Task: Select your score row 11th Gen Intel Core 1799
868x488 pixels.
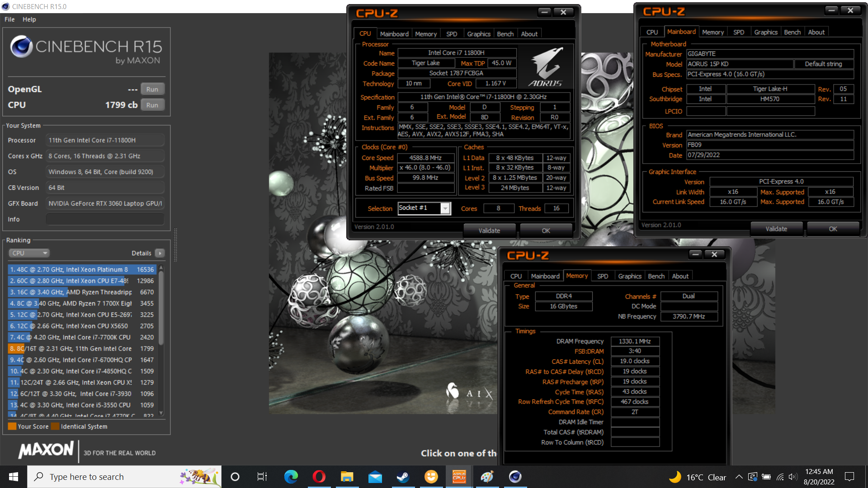Action: pyautogui.click(x=82, y=348)
